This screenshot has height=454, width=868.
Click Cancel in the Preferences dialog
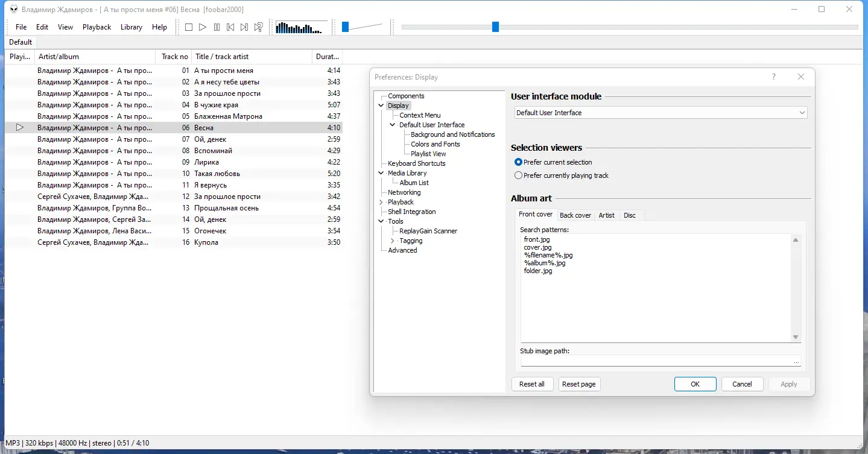(x=742, y=384)
